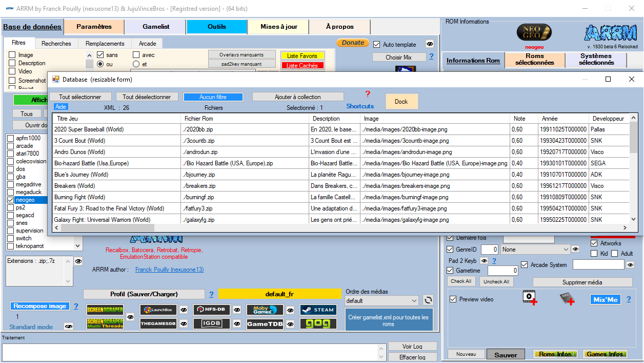Disable the Preview video checkbox
Image resolution: width=644 pixels, height=363 pixels.
coord(453,299)
